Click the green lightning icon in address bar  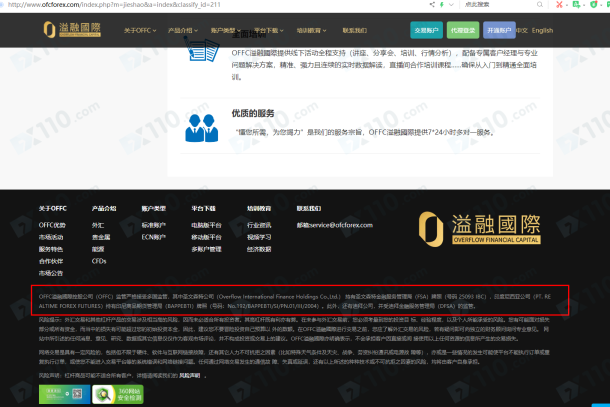click(x=442, y=5)
